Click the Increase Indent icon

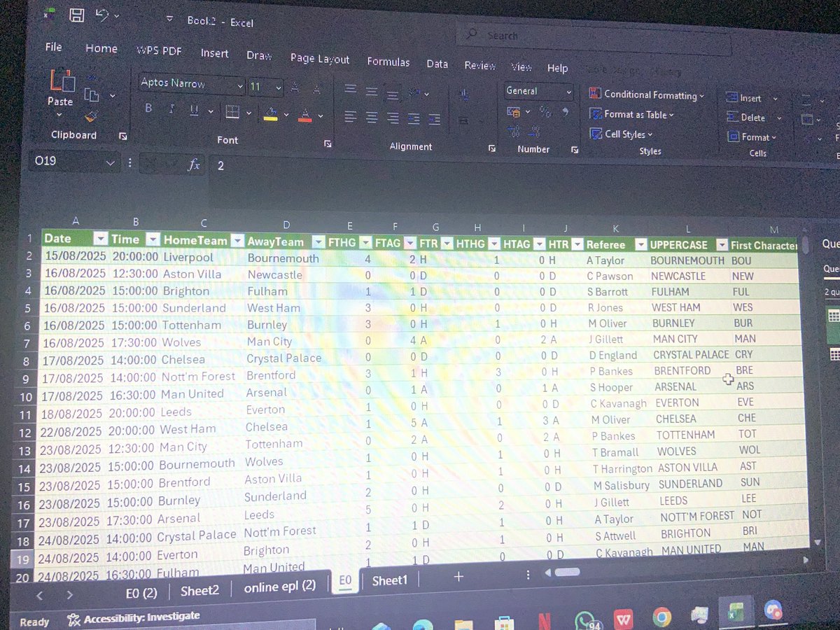[434, 120]
